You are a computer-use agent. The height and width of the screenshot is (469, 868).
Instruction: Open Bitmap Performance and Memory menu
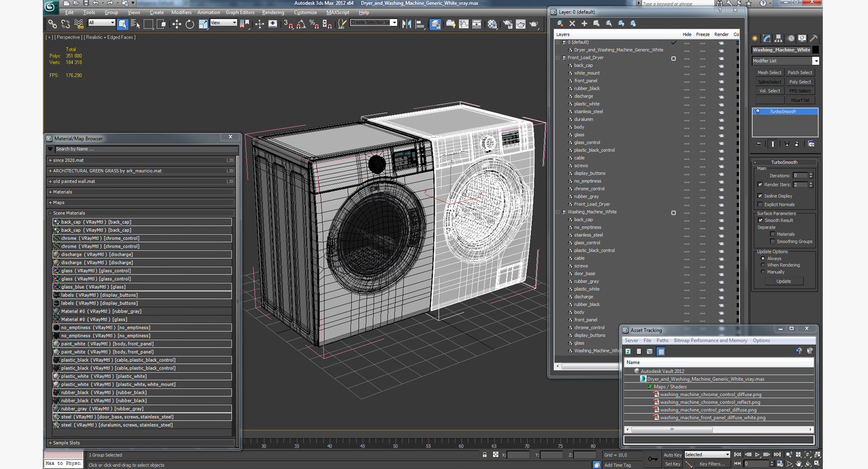[x=710, y=341]
